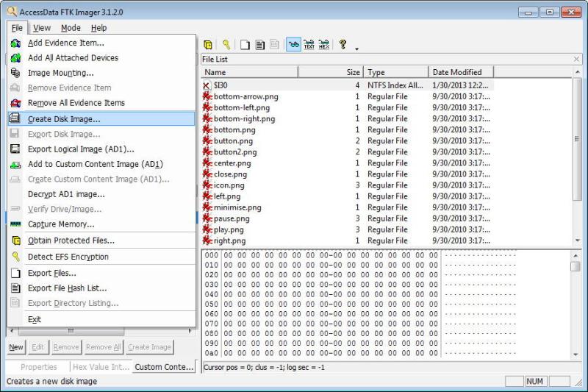Click the Add to Custom Content Image icon
This screenshot has width=588, height=392.
coord(15,164)
